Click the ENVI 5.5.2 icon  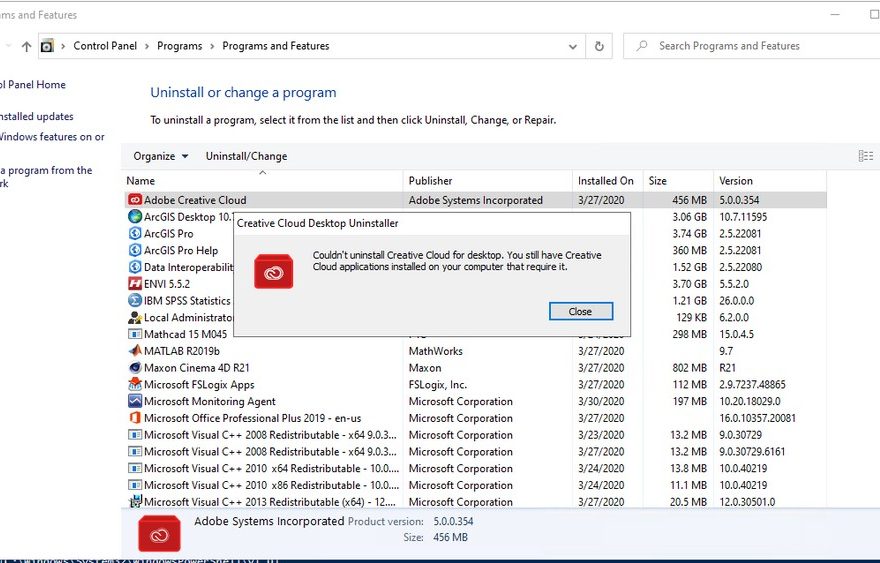pyautogui.click(x=135, y=284)
